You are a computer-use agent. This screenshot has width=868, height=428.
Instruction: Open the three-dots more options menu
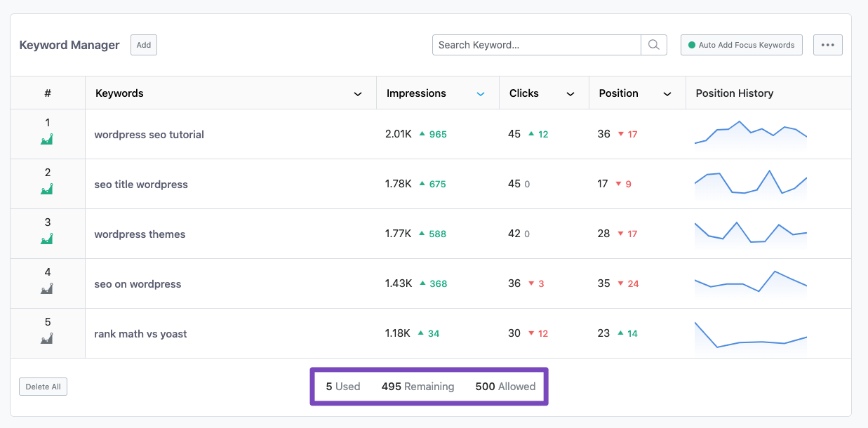(x=828, y=45)
